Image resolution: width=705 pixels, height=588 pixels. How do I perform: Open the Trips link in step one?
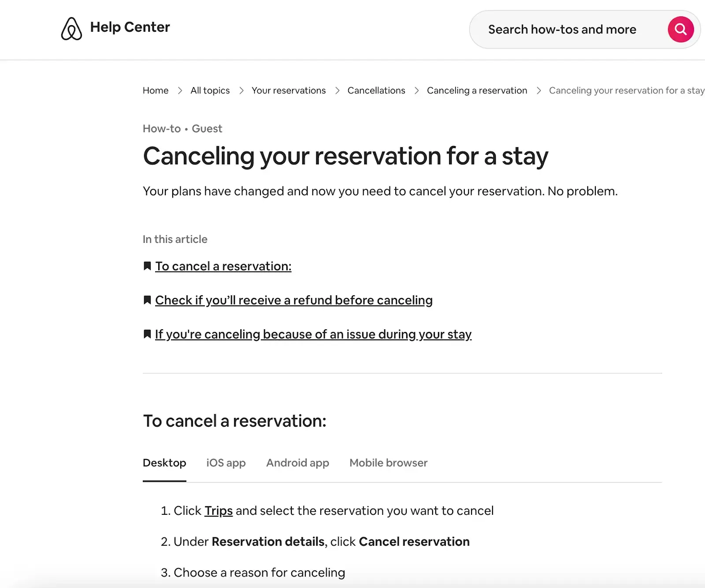(219, 510)
